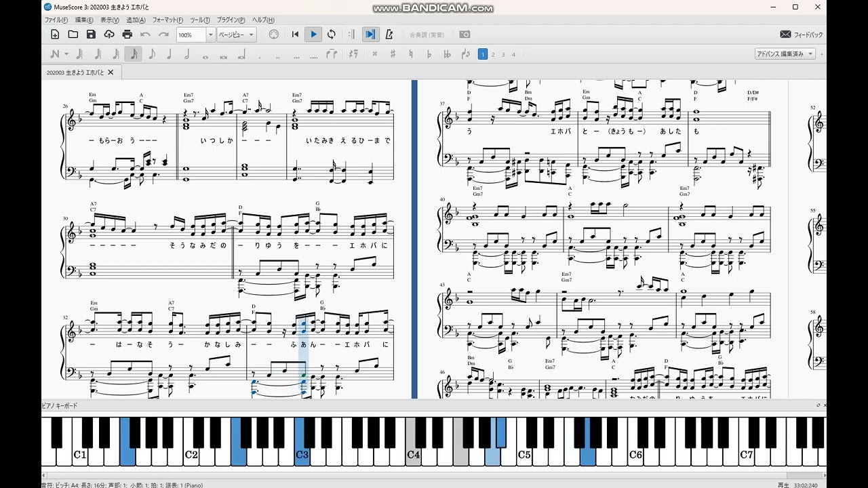Select voice 3
Viewport: 868px width, 488px height.
click(x=503, y=54)
